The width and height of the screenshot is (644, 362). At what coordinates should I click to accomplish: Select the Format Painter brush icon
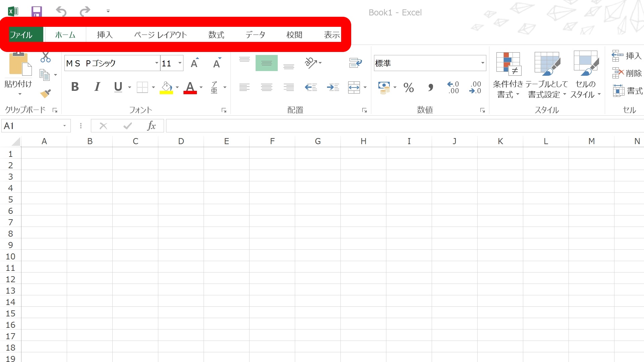[45, 93]
